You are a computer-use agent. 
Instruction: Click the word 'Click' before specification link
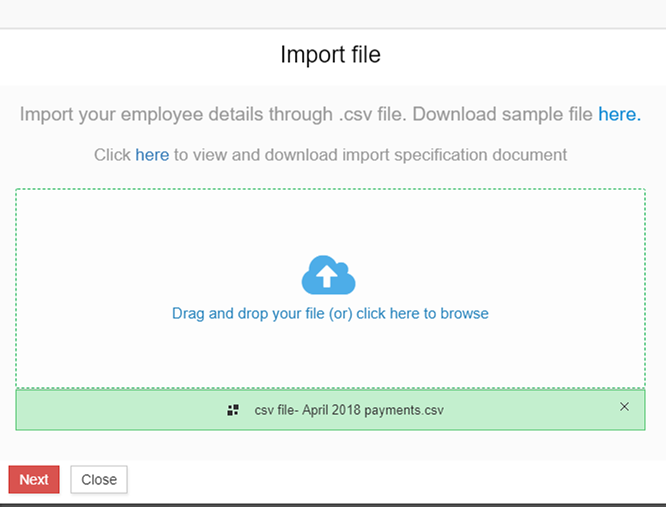click(x=112, y=155)
